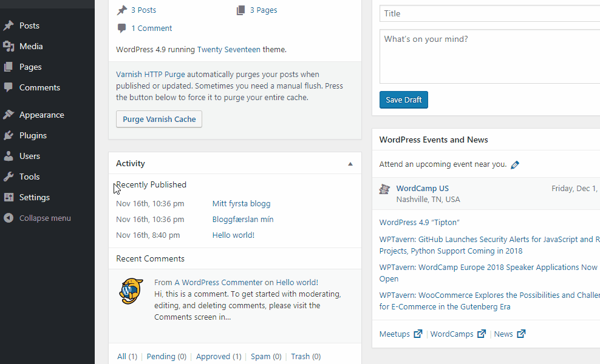600x364 pixels.
Task: Filter comments using Pending (0)
Action: pos(166,356)
